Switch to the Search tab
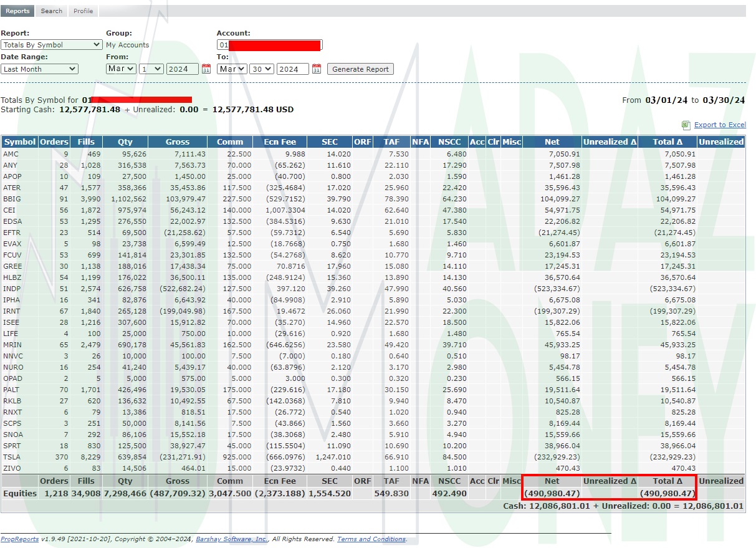The width and height of the screenshot is (756, 548). click(51, 11)
